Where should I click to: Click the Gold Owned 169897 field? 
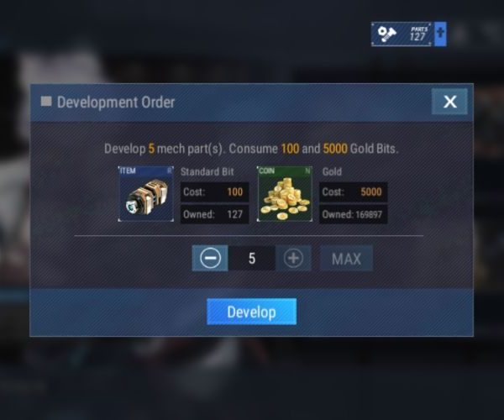click(x=354, y=214)
